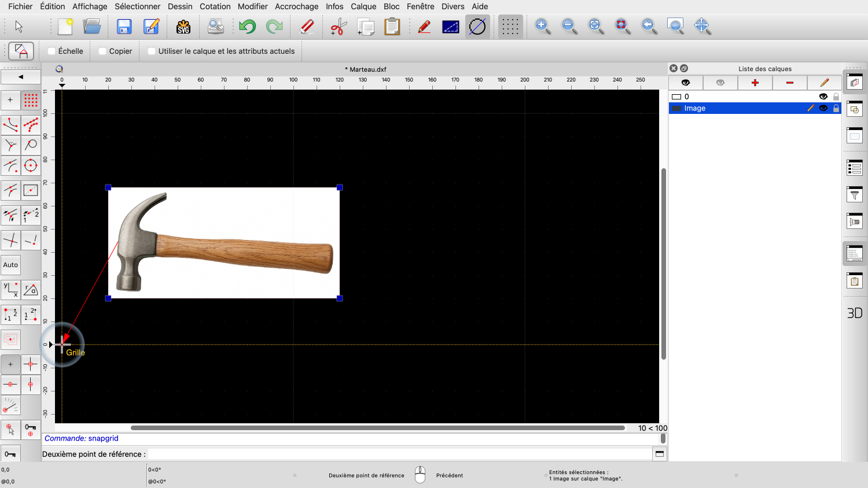The height and width of the screenshot is (488, 868).
Task: Open the Accrochage menu
Action: click(296, 6)
